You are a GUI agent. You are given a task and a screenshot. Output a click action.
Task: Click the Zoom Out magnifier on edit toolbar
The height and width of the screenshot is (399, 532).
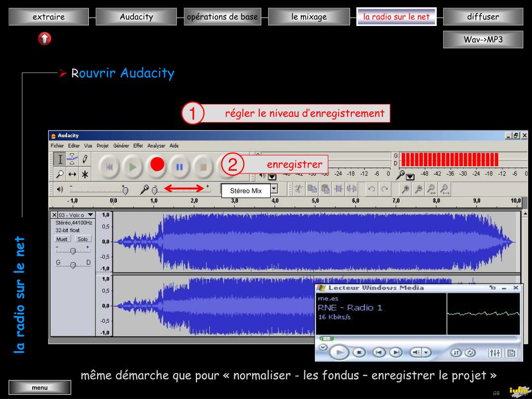pos(418,189)
